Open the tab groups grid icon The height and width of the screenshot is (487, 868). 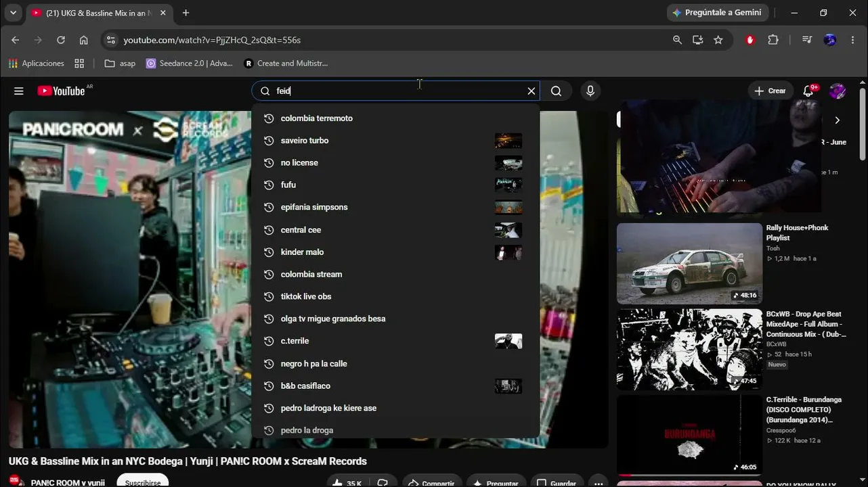coord(79,63)
